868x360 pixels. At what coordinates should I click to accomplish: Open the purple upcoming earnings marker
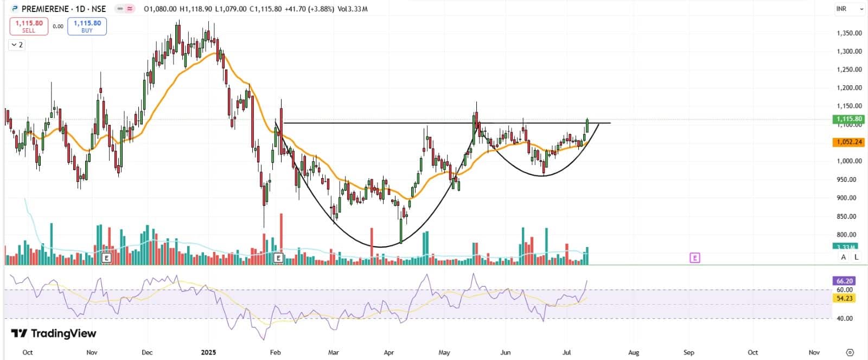coord(694,258)
